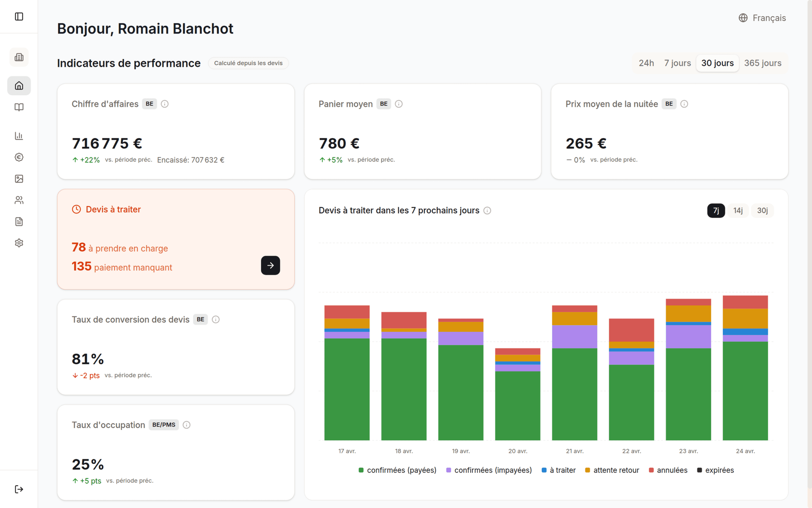Open the Français language selector
Screen dimensions: 812x508
tap(762, 18)
